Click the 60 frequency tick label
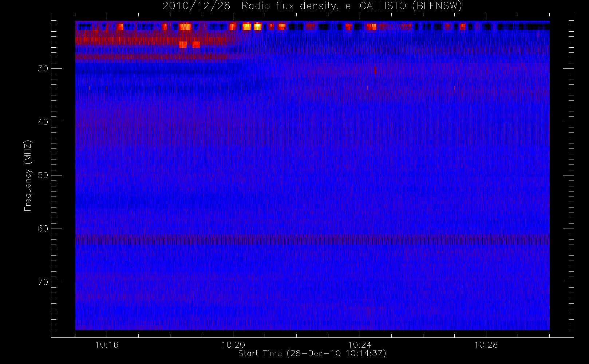589x364 pixels. [x=43, y=229]
